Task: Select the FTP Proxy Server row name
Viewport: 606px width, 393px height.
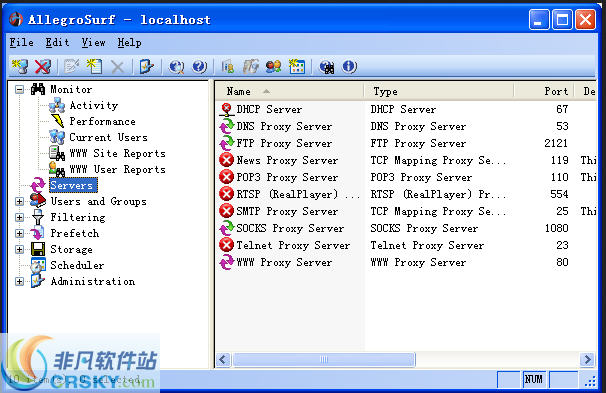Action: [x=284, y=143]
